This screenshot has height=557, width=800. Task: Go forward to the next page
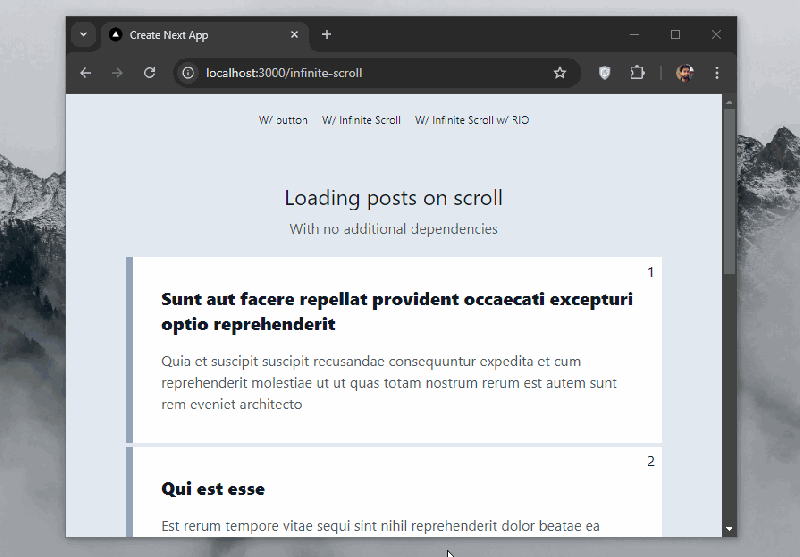pyautogui.click(x=117, y=73)
